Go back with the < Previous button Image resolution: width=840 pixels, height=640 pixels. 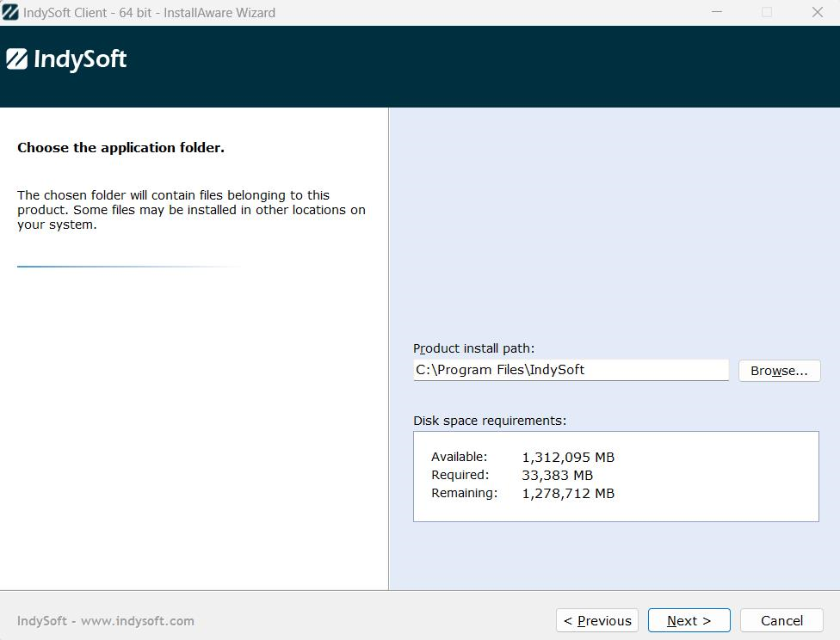(597, 620)
